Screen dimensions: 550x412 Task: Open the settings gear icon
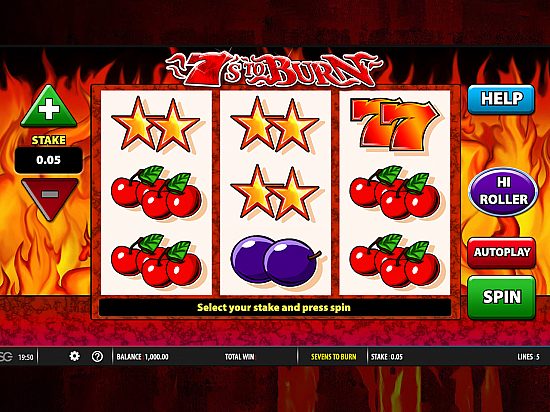74,357
